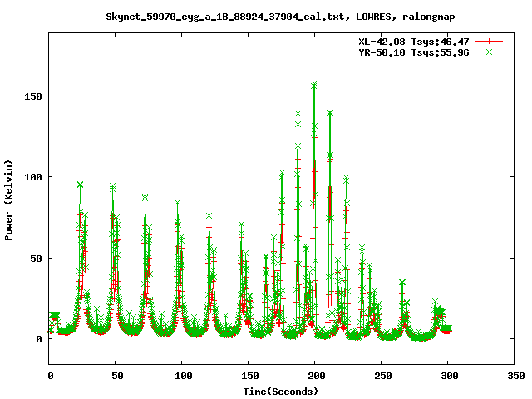
Task: Click the x-axis tick label 0
Action: [51, 376]
